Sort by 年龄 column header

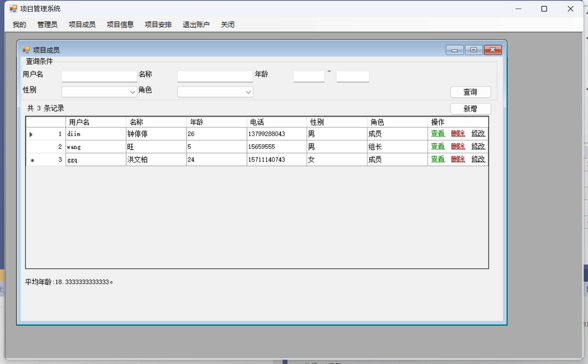217,122
